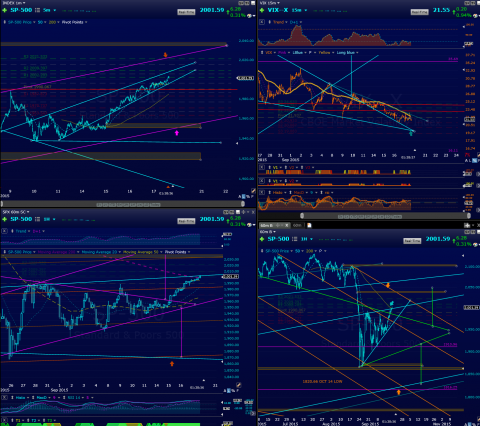
Task: Click the green plus icon beside SP-500 in top-left chart
Action: 4,10
